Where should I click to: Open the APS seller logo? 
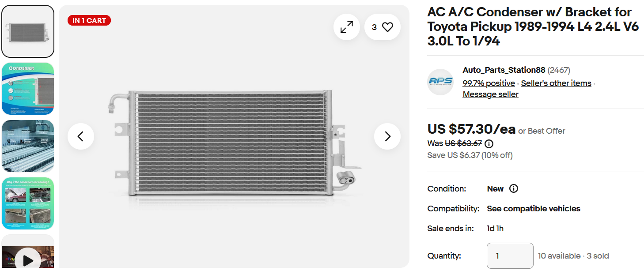click(x=440, y=82)
